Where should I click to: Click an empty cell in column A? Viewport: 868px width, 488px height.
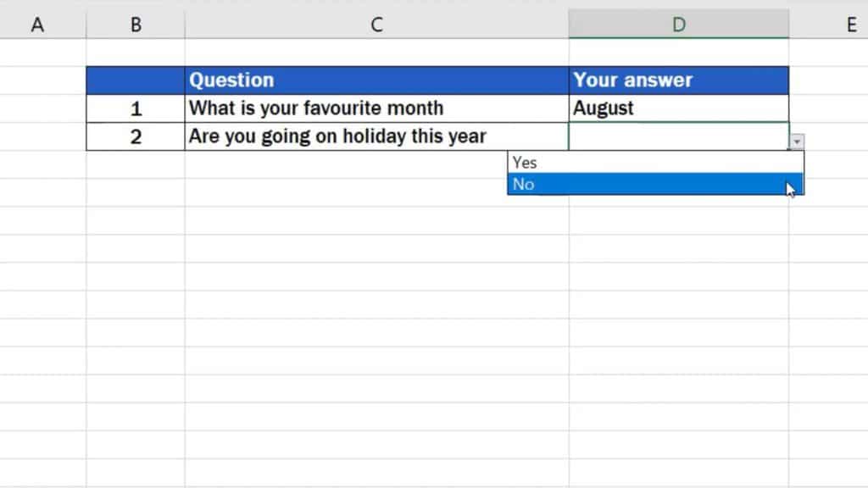37,254
